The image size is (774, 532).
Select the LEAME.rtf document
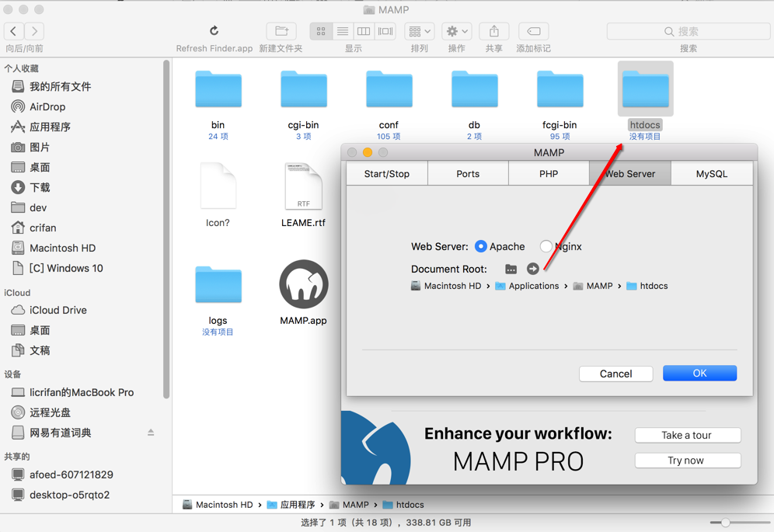tap(304, 186)
